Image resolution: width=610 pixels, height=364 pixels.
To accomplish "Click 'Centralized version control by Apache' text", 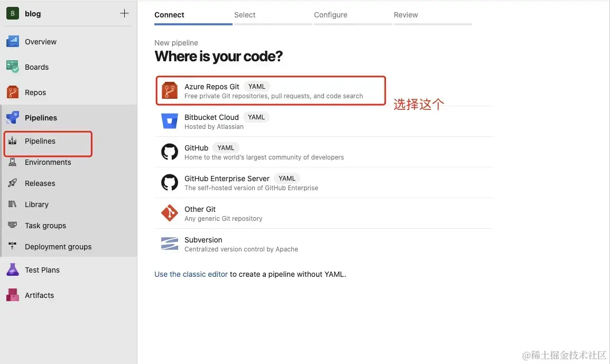I will tap(241, 249).
